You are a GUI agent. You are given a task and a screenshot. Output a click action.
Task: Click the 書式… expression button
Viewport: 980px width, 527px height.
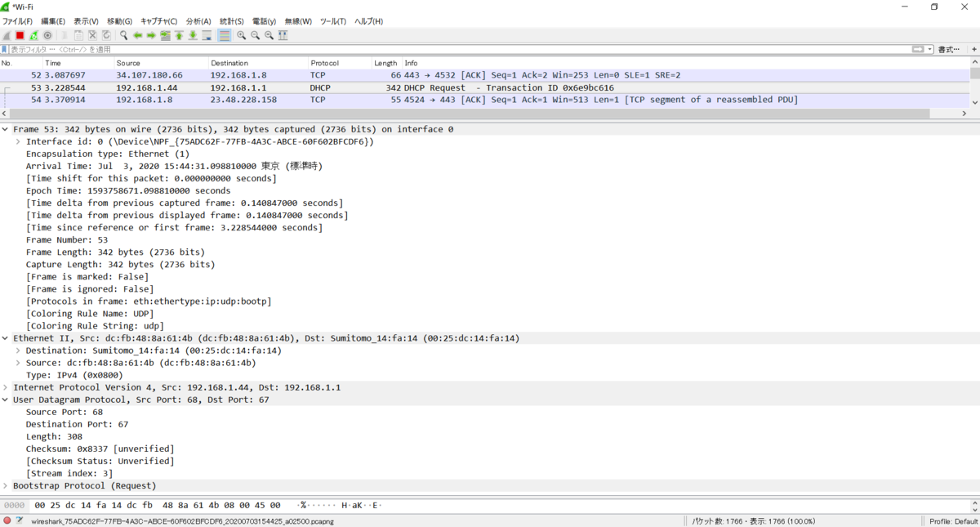[949, 49]
